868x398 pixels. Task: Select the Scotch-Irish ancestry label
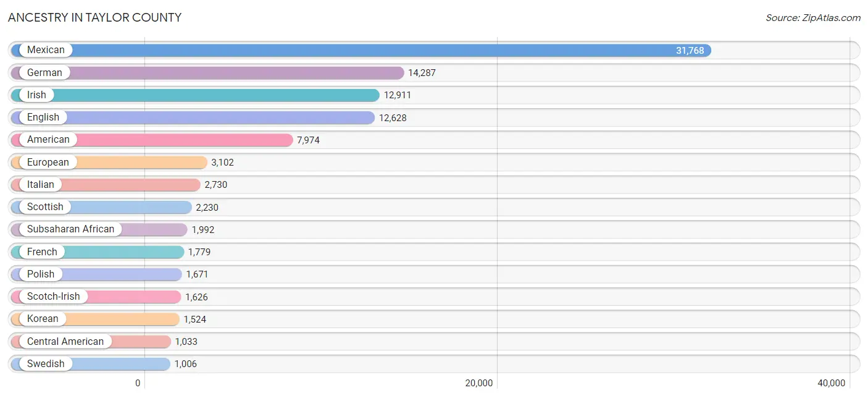click(54, 296)
